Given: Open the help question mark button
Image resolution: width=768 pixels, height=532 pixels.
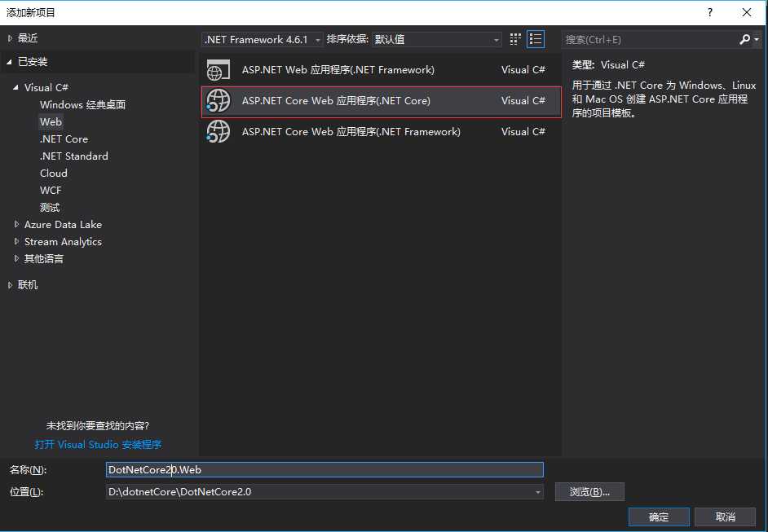Looking at the screenshot, I should 710,12.
